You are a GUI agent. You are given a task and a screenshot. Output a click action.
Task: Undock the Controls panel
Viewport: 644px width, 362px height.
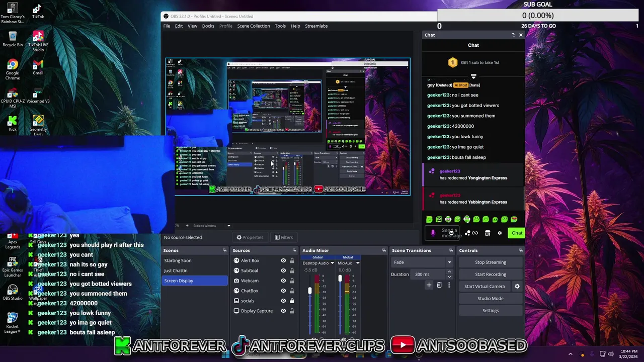pyautogui.click(x=521, y=250)
